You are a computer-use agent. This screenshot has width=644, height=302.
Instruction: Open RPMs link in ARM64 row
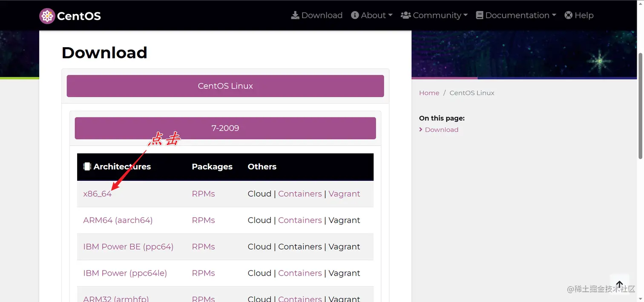(x=203, y=220)
